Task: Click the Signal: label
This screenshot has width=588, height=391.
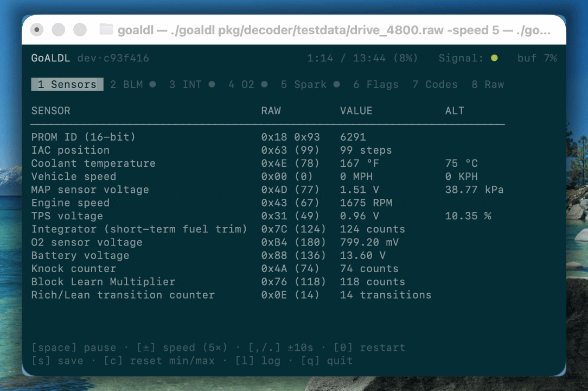Action: click(x=461, y=58)
